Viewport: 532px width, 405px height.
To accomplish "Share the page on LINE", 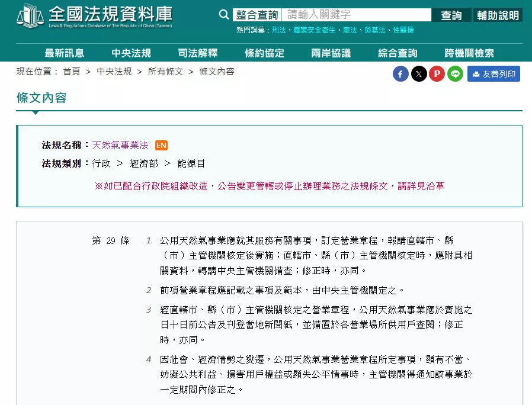I will click(456, 73).
